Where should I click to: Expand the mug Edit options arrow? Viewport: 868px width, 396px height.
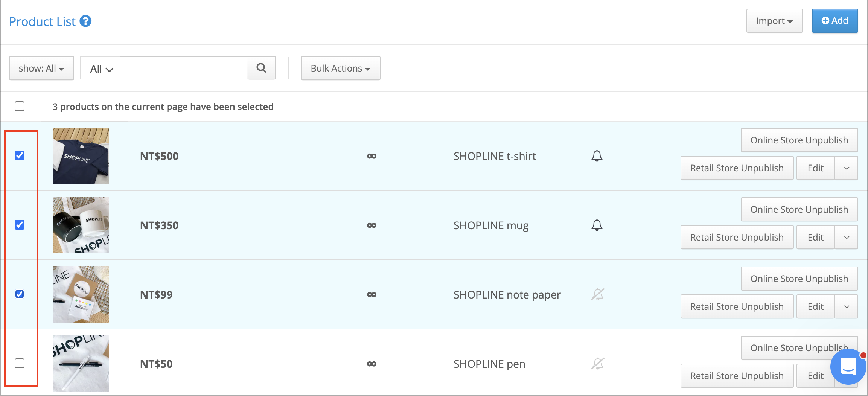tap(847, 237)
